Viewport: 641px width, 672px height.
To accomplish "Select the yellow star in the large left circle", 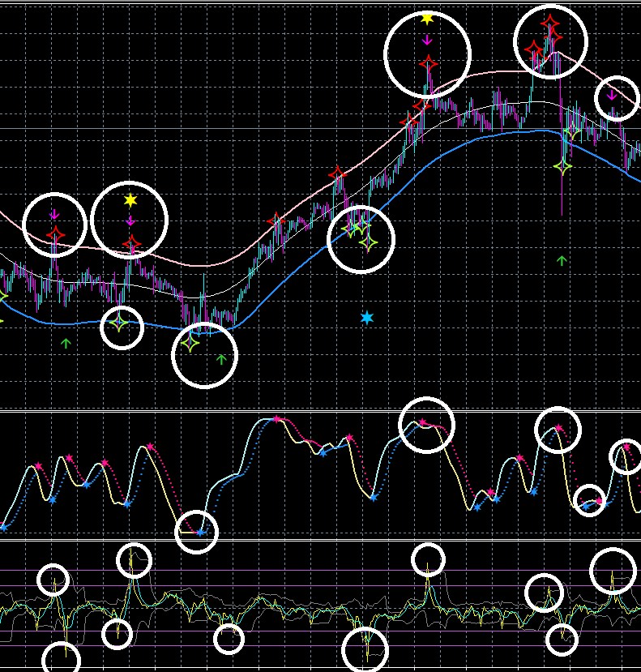I will coord(130,200).
